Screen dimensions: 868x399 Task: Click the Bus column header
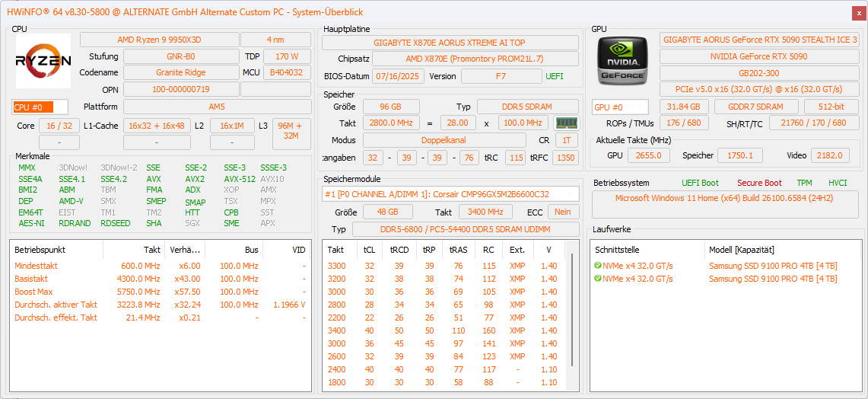(x=234, y=250)
